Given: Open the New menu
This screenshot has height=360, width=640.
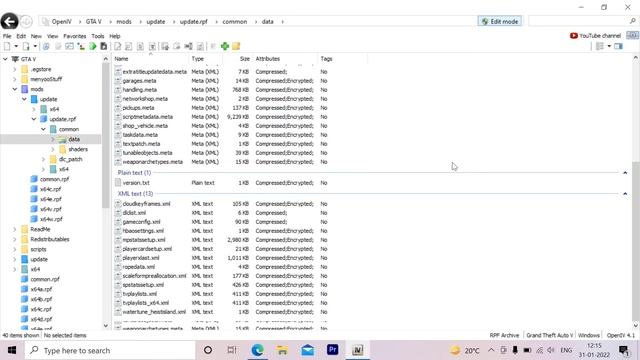Looking at the screenshot, I should 36,36.
